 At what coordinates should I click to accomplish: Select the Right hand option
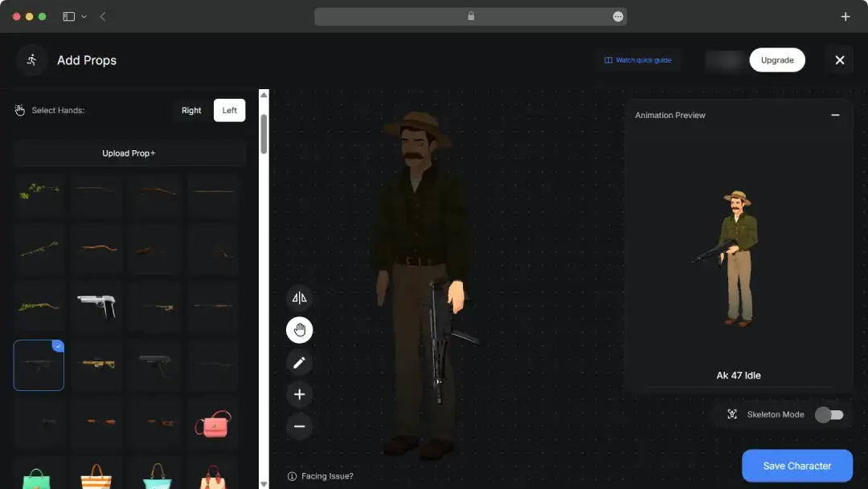[191, 110]
